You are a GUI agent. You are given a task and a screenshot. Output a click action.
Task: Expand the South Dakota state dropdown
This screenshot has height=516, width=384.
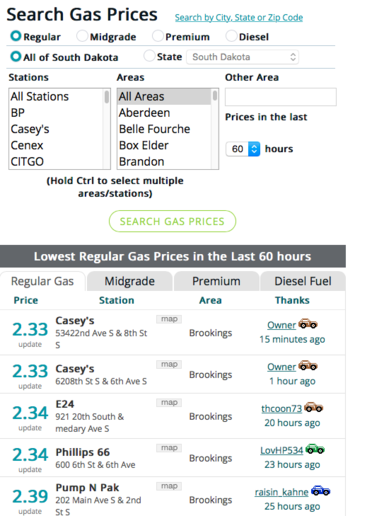click(x=242, y=57)
